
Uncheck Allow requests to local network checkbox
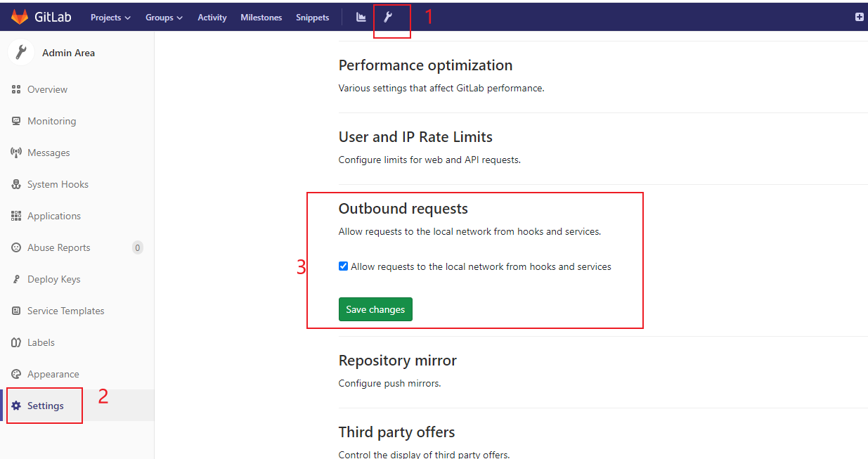343,266
